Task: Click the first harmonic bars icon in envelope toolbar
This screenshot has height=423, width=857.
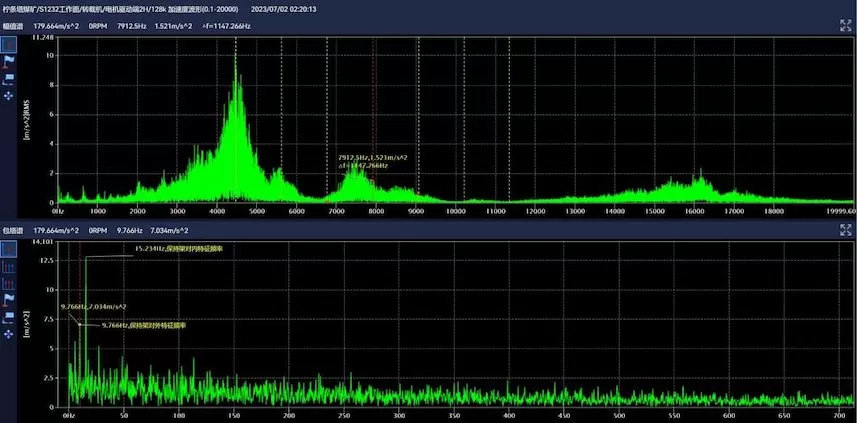Action: 9,266
